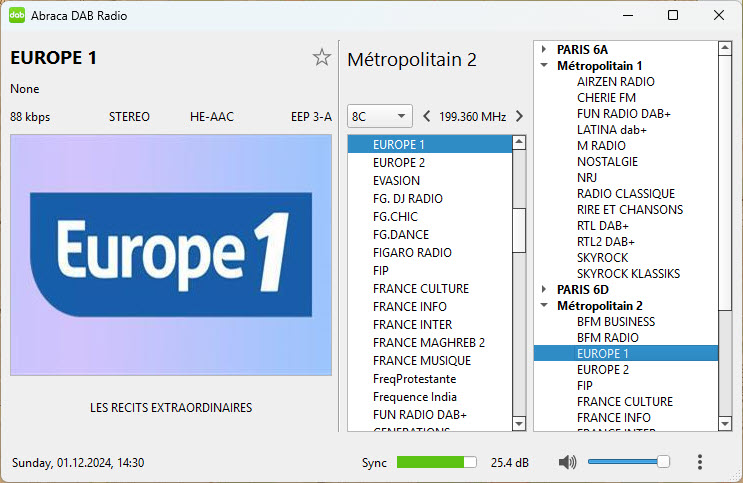Add EUROPE 1 to favorites with star icon
This screenshot has width=743, height=483.
pos(322,57)
